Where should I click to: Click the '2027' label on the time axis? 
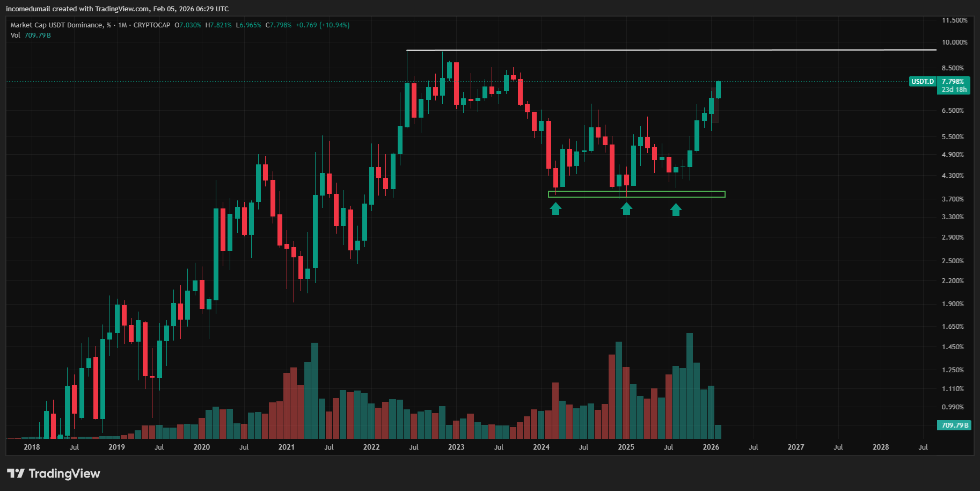pyautogui.click(x=796, y=447)
